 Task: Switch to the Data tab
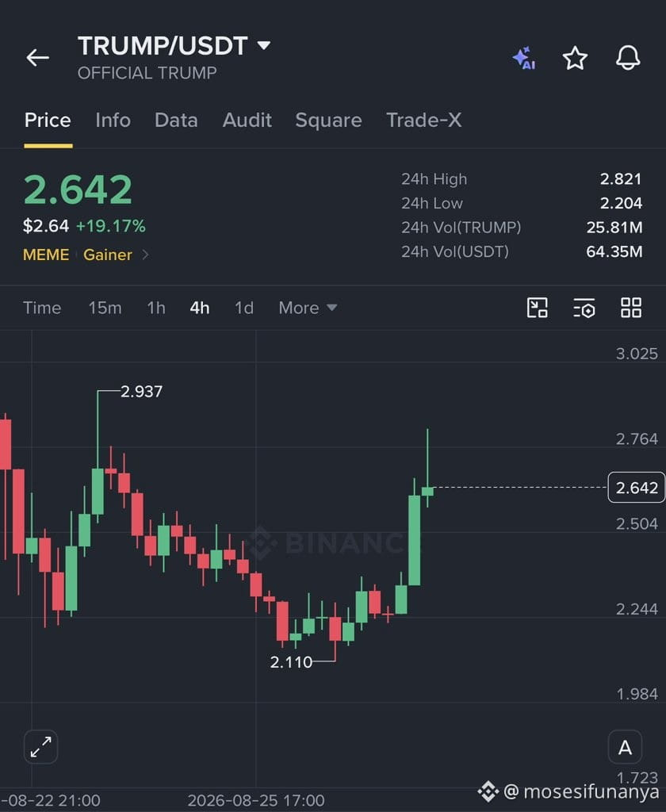(x=176, y=121)
